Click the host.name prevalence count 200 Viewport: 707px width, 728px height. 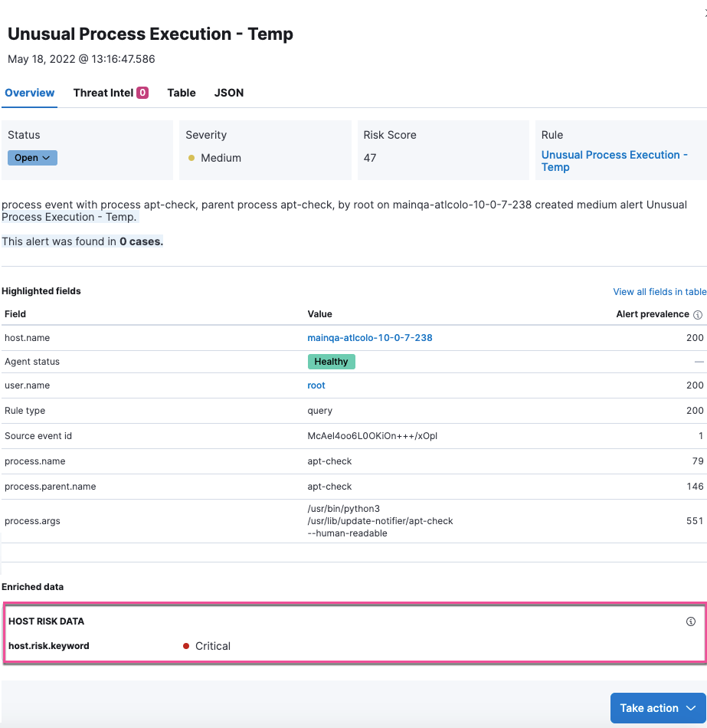click(695, 338)
